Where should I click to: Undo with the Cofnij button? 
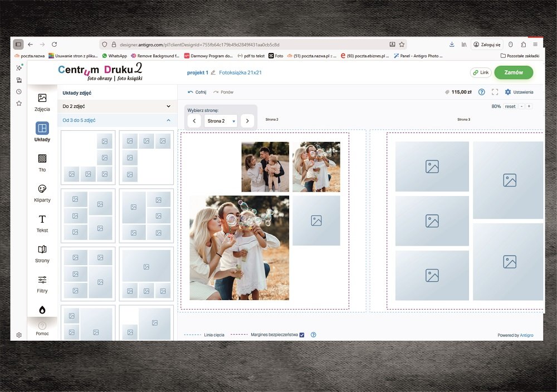(197, 92)
